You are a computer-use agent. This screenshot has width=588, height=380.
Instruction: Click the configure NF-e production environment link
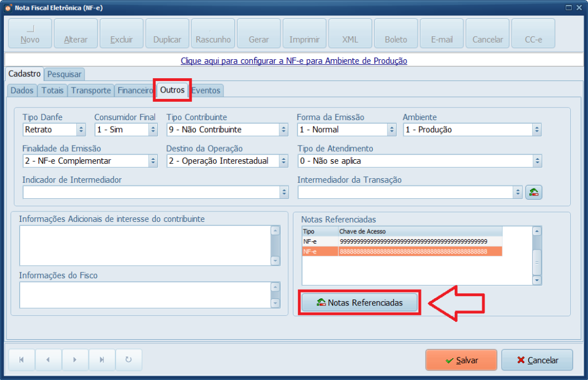[293, 60]
